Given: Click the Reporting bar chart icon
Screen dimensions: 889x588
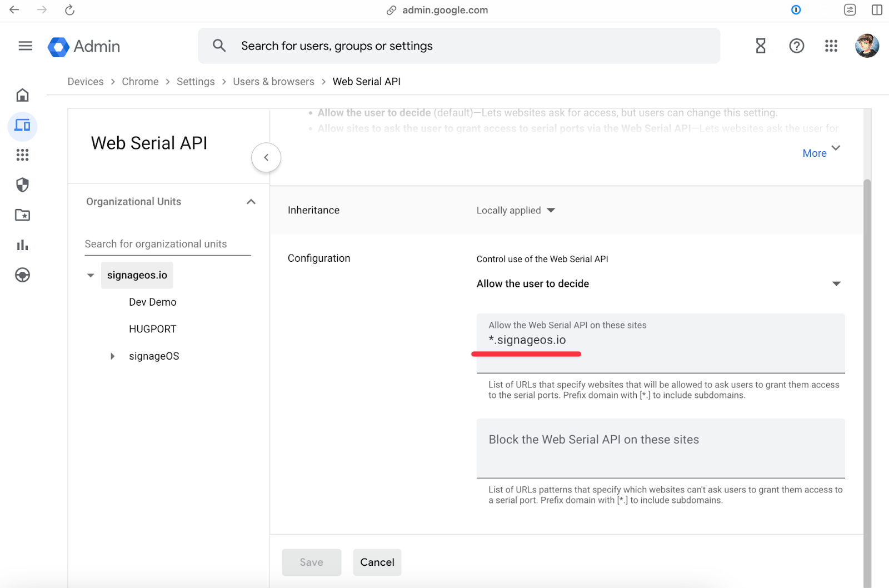Looking at the screenshot, I should pyautogui.click(x=22, y=245).
